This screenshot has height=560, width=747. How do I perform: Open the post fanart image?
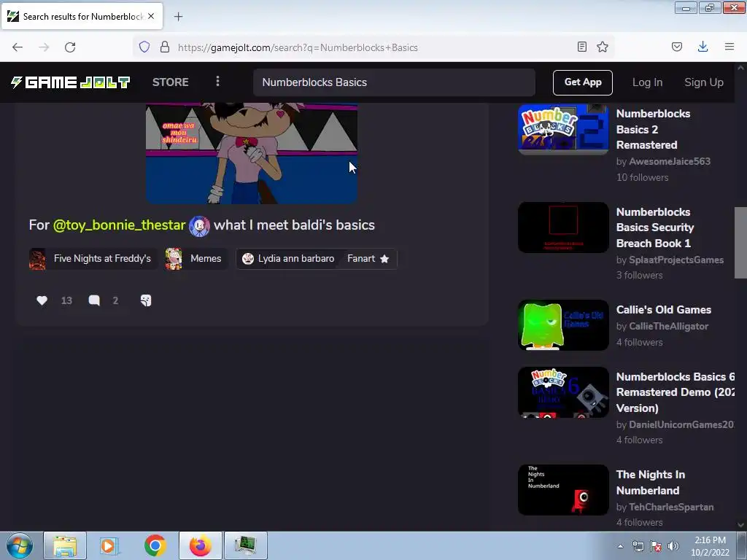click(x=252, y=153)
